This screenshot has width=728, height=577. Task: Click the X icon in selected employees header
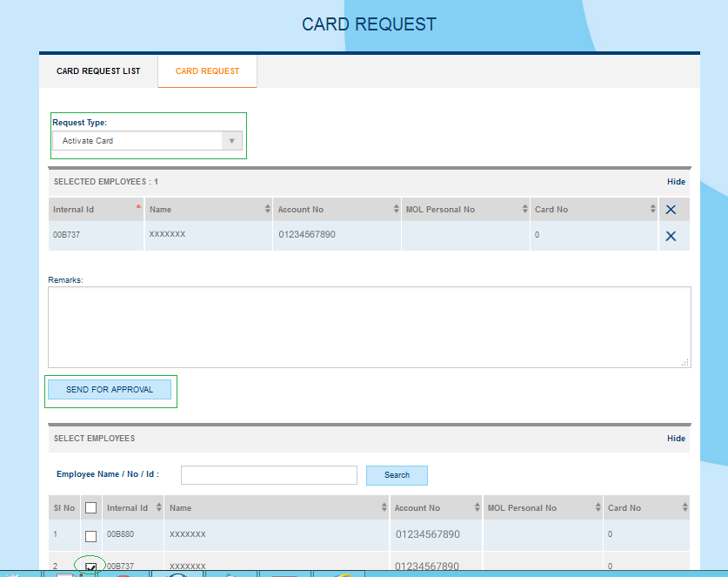point(671,210)
